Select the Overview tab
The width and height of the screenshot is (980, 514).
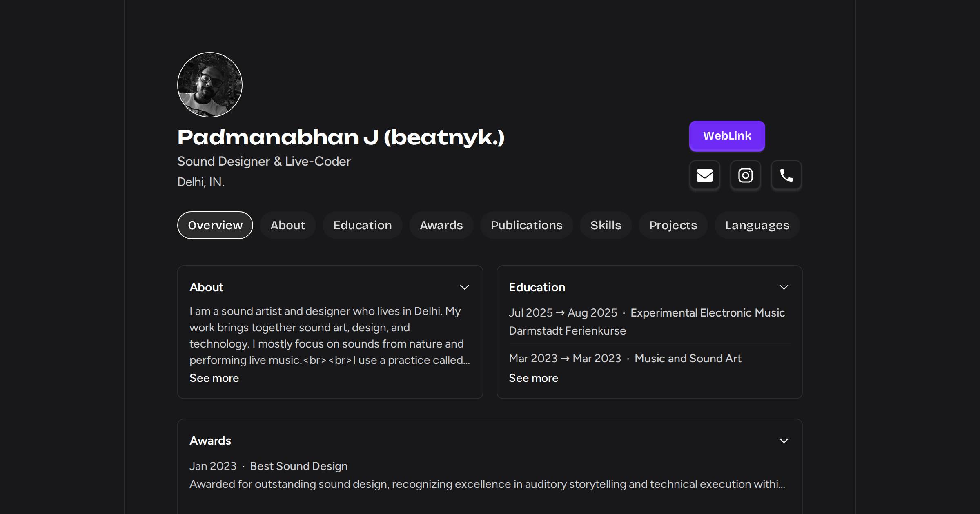215,225
